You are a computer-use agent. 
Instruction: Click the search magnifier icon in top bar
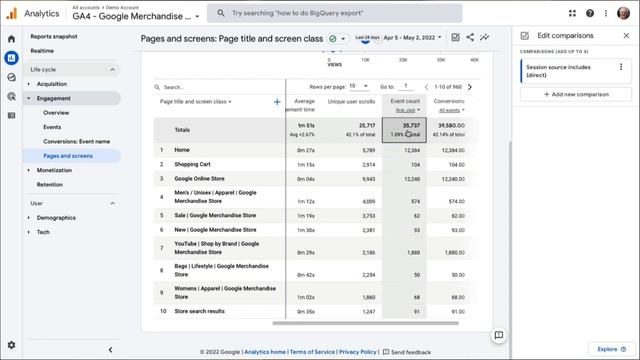pyautogui.click(x=221, y=13)
